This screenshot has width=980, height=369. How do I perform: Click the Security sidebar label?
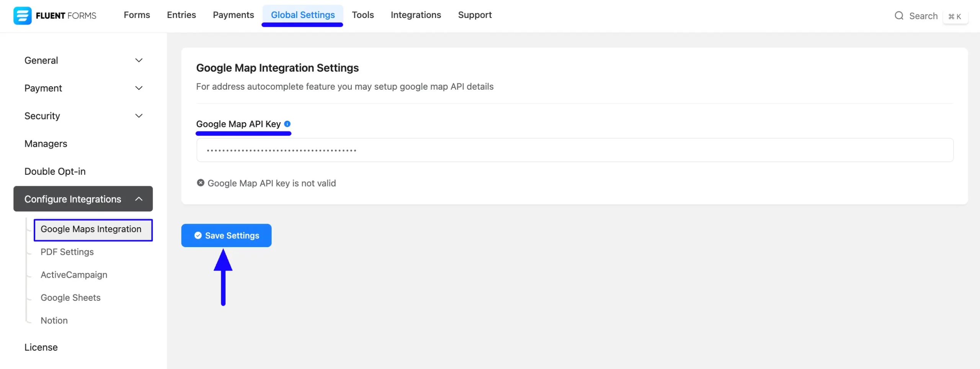tap(42, 116)
